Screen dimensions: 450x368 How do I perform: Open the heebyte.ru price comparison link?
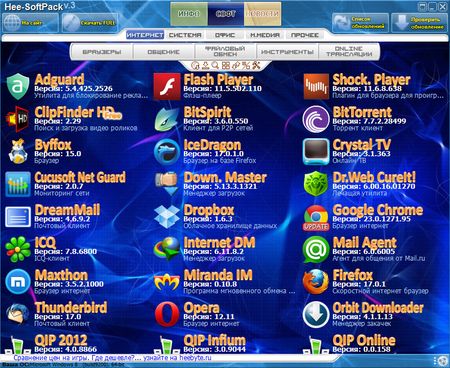(113, 358)
